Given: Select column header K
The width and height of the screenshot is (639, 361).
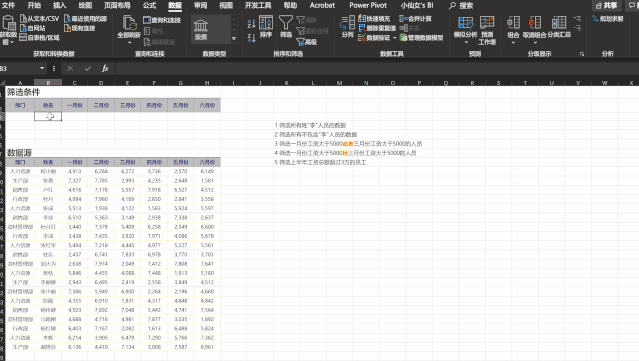Looking at the screenshot, I should (x=286, y=83).
